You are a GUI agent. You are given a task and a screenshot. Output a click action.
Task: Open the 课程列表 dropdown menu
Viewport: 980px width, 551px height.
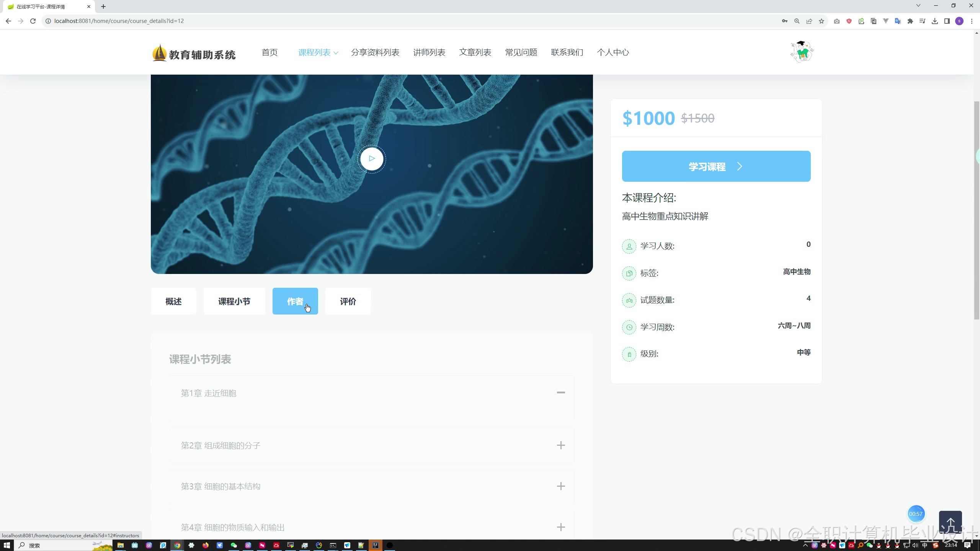(x=318, y=52)
